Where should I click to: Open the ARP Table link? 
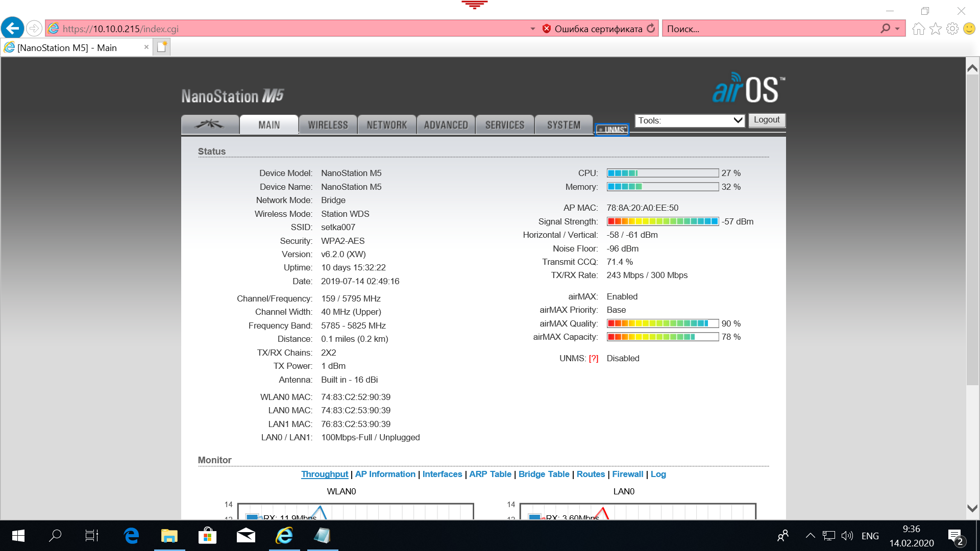tap(490, 474)
